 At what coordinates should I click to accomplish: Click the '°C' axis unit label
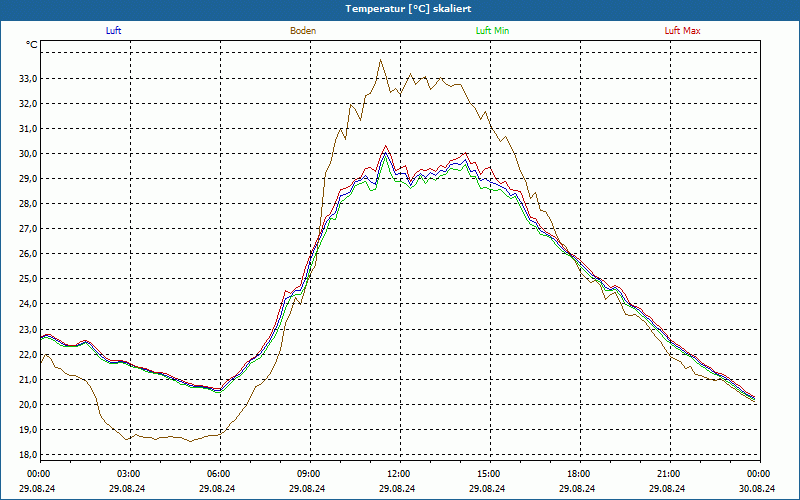(x=32, y=45)
